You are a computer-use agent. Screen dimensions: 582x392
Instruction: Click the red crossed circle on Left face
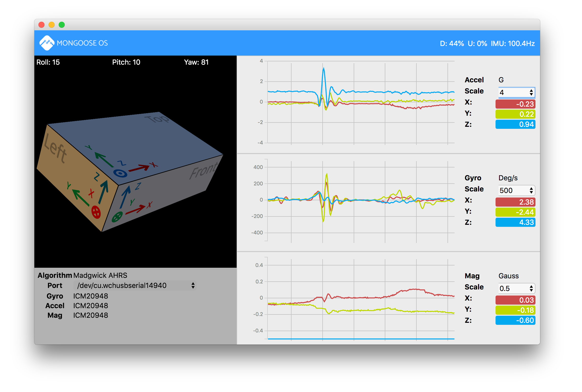[x=96, y=212]
